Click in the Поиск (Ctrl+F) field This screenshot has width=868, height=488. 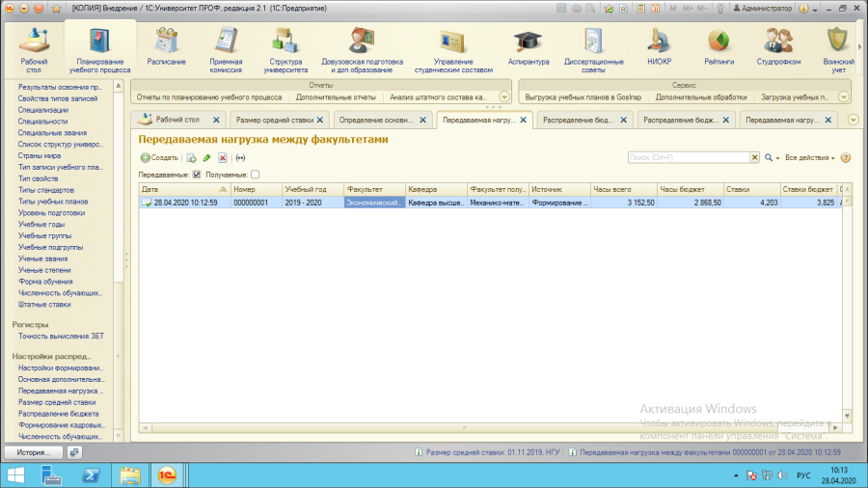(689, 158)
